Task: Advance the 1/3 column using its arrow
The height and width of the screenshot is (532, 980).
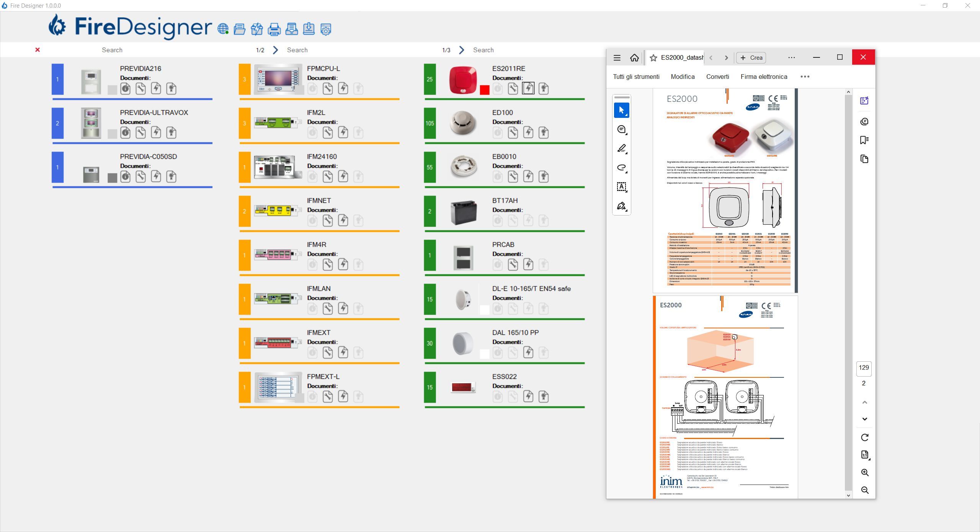Action: click(462, 50)
